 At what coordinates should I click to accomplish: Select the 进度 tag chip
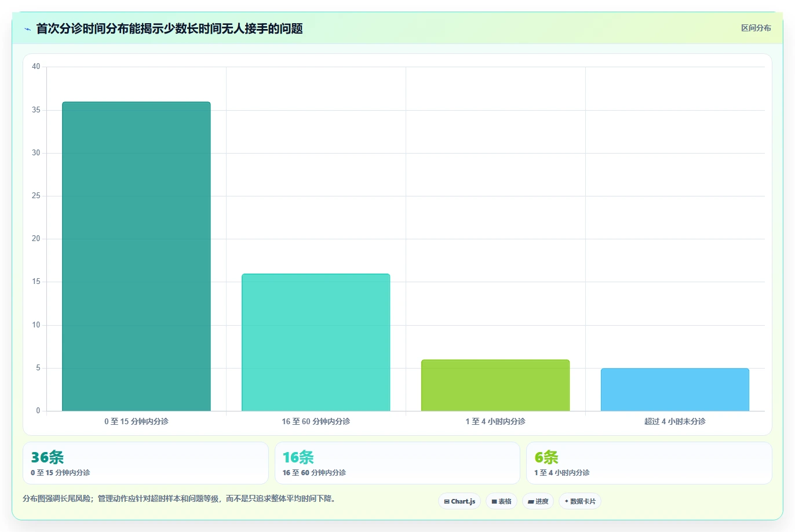[x=538, y=501]
